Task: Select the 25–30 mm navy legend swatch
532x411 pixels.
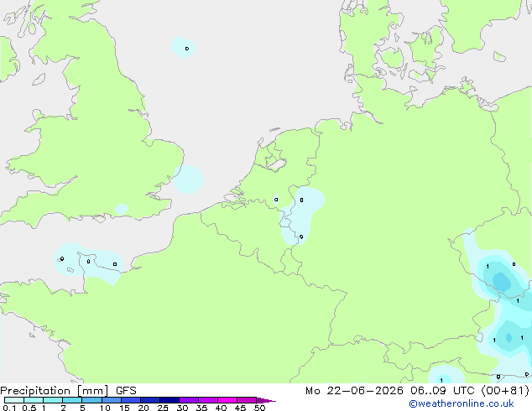Action: [169, 400]
